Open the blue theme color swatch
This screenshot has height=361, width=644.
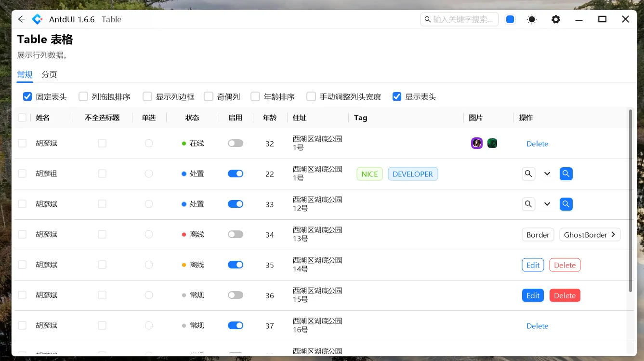[510, 19]
